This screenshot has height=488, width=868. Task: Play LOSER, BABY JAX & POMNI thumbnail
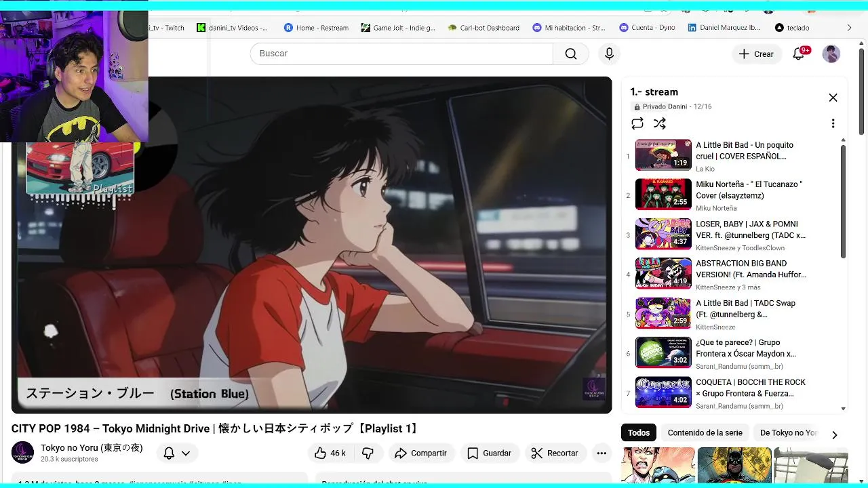pyautogui.click(x=663, y=234)
